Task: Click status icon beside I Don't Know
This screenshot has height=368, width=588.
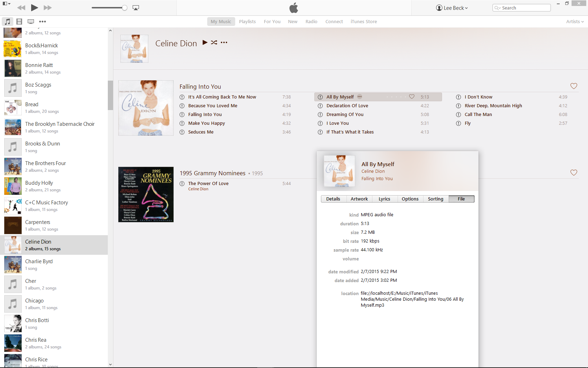Action: (x=458, y=97)
